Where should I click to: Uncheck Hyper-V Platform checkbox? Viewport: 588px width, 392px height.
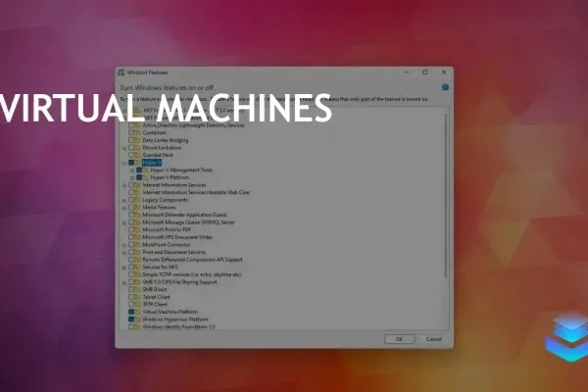coord(139,177)
